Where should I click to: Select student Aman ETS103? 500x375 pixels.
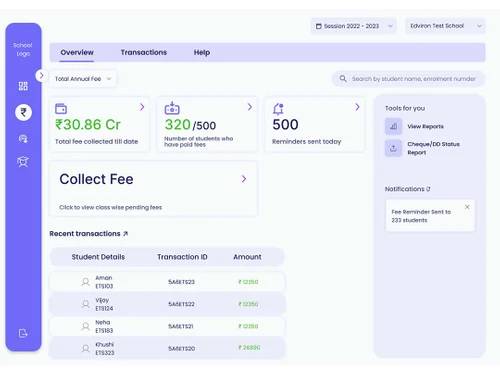click(x=104, y=282)
